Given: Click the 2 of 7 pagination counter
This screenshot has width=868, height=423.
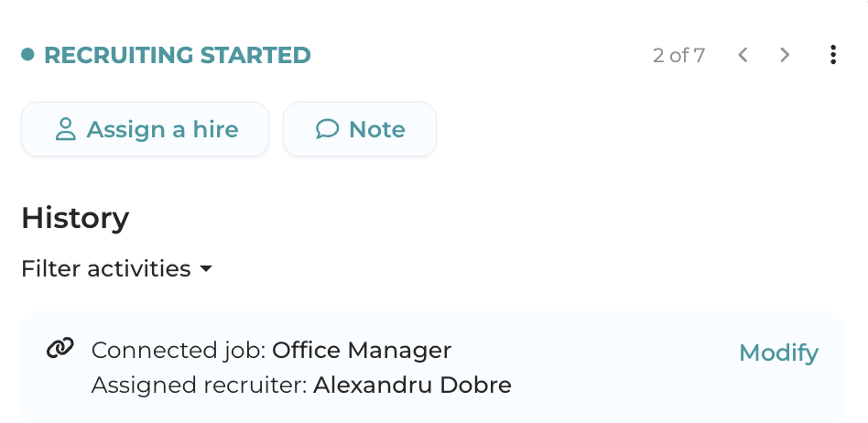Looking at the screenshot, I should (678, 55).
